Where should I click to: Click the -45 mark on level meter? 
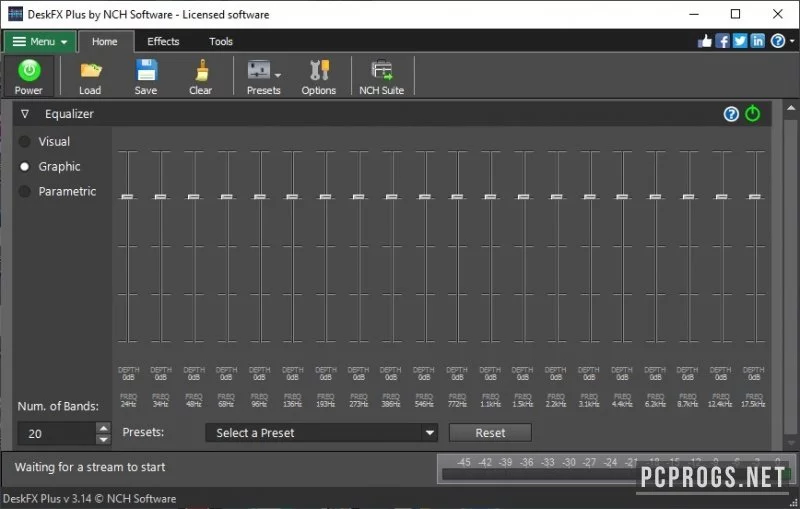(x=463, y=462)
